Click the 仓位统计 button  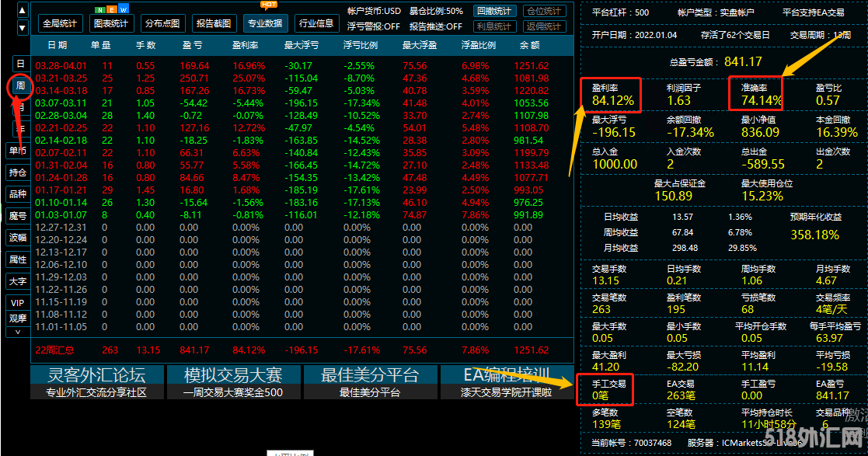click(x=544, y=11)
